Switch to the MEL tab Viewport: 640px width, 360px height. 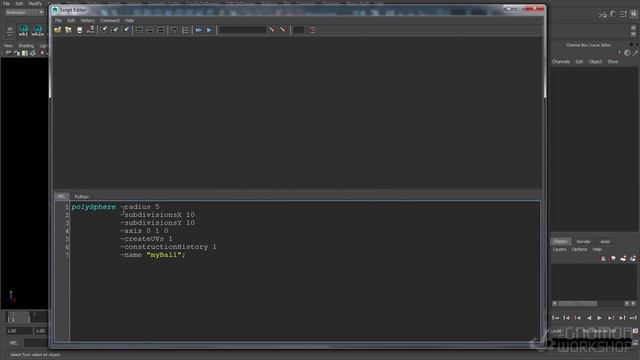[61, 196]
